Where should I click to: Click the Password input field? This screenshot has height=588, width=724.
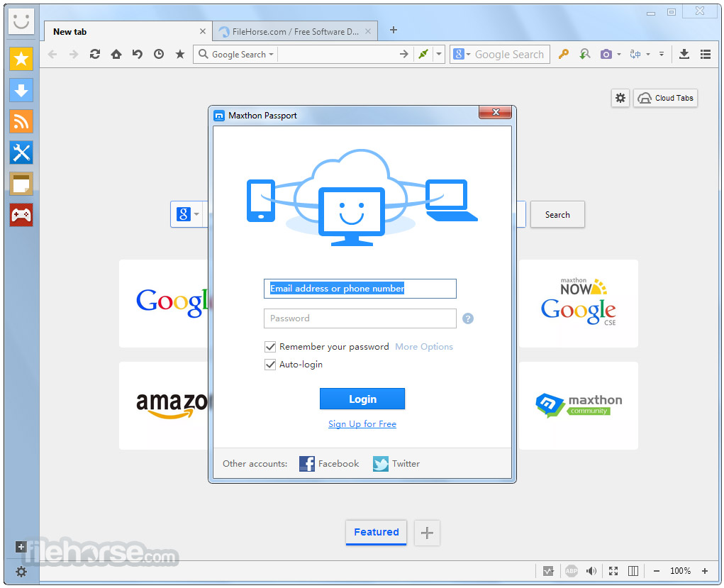point(360,318)
